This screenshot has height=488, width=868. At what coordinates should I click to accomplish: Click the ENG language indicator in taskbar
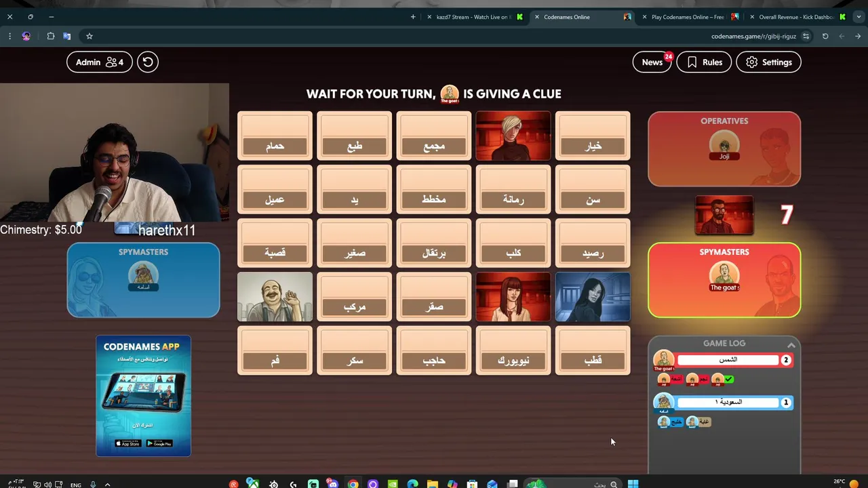[x=76, y=485]
